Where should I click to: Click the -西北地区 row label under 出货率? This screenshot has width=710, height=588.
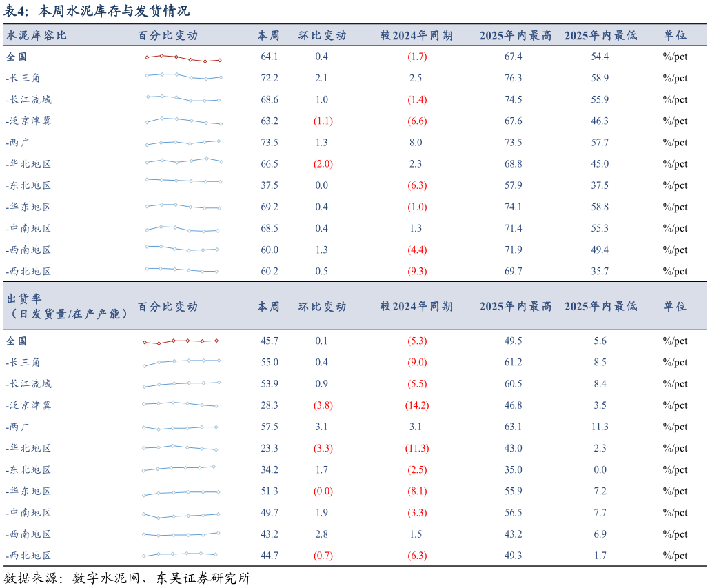click(28, 556)
